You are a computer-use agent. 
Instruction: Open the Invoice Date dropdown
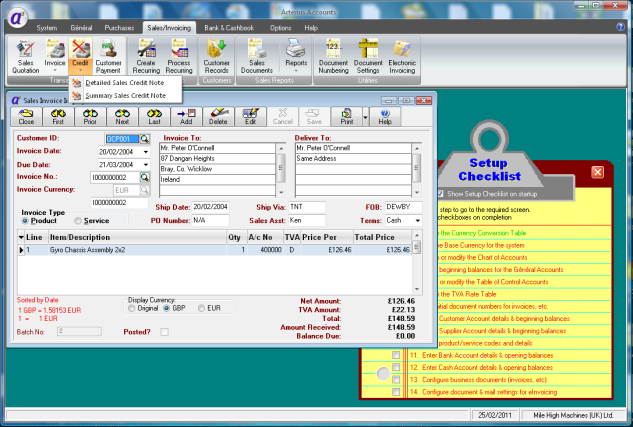pos(146,153)
